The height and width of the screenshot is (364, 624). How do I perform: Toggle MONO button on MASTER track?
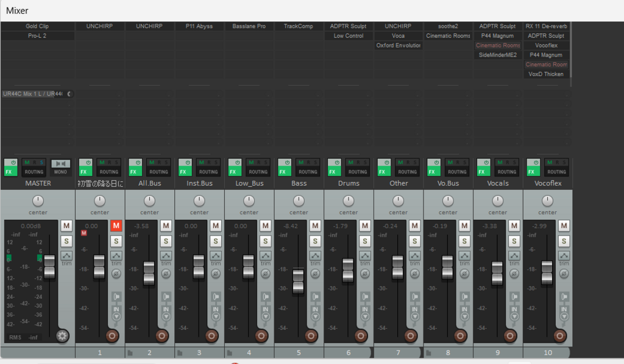[60, 167]
